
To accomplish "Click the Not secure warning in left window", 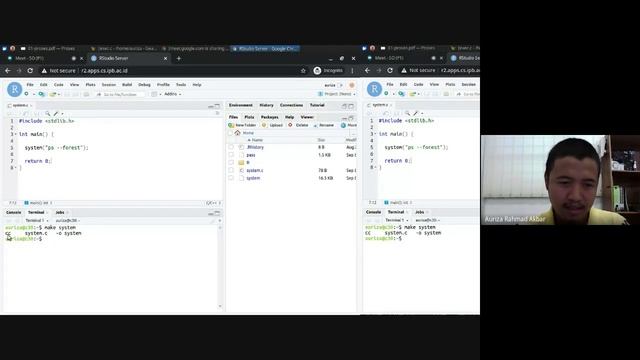I will coord(58,71).
